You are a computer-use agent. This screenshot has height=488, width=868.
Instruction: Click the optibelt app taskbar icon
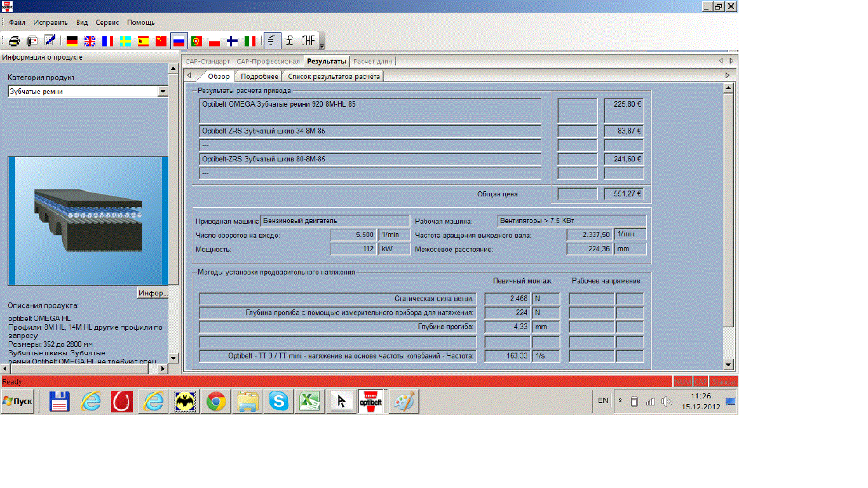pos(371,402)
